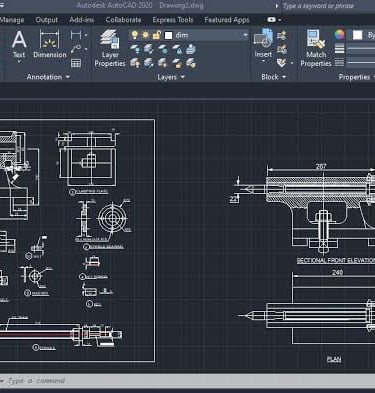Insert a table from Annotation panel
Screen dimensions: 375x393
[x=76, y=63]
